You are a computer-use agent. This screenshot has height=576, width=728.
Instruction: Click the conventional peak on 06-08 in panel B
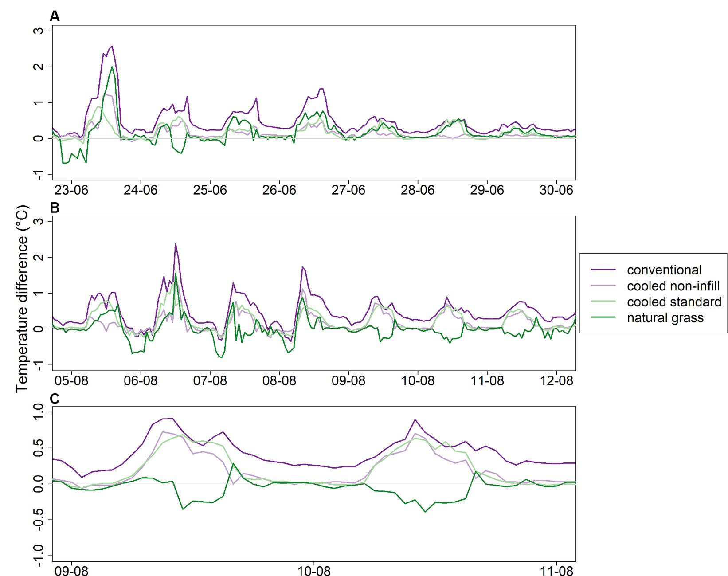[x=176, y=244]
